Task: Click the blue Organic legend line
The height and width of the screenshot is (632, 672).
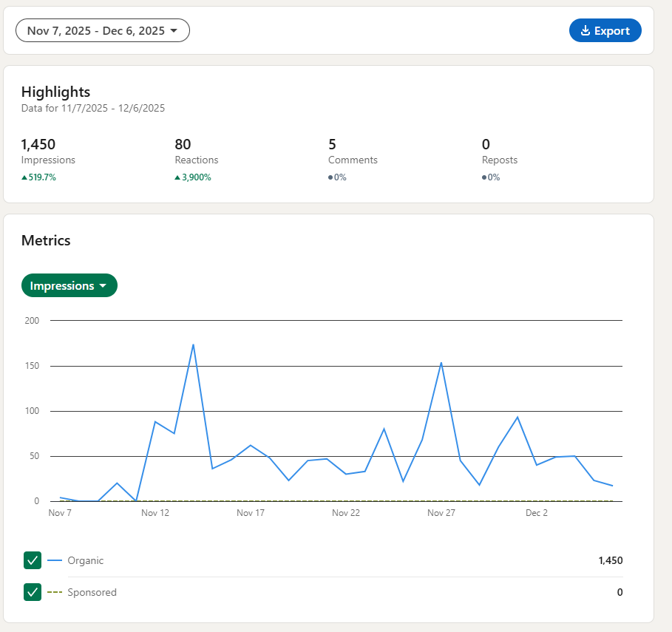Action: click(x=55, y=560)
